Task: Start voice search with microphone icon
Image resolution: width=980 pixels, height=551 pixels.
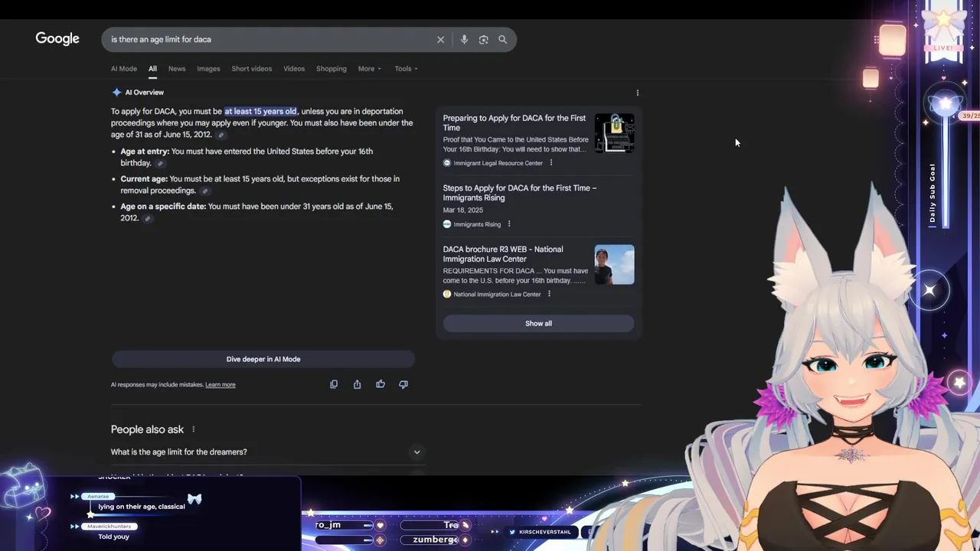Action: pyautogui.click(x=464, y=40)
